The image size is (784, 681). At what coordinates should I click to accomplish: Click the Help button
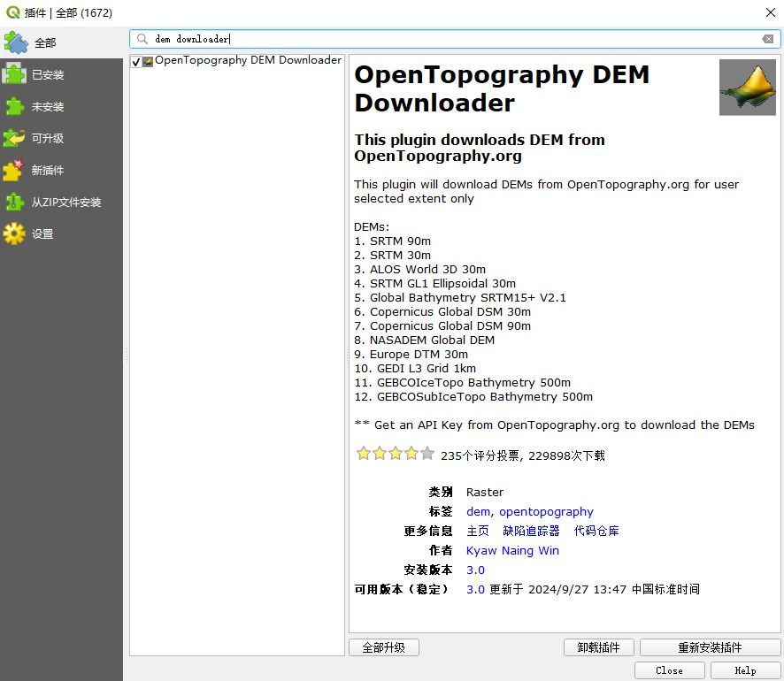(x=745, y=670)
